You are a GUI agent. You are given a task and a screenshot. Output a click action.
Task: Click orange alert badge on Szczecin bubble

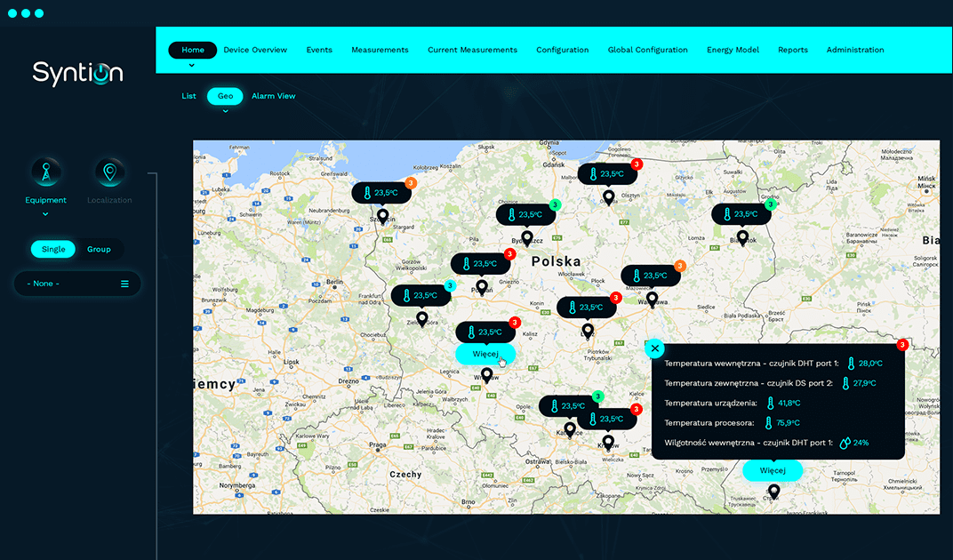(x=411, y=183)
